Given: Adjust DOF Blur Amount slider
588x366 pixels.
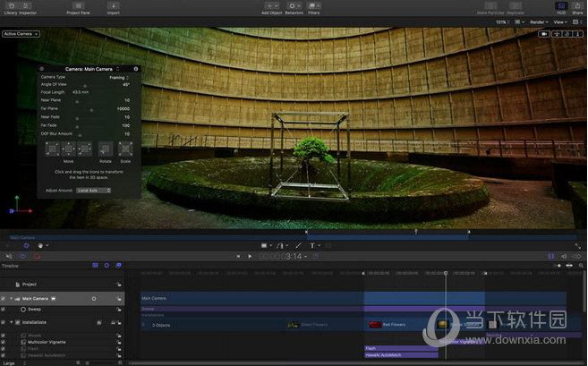Looking at the screenshot, I should pos(80,135).
